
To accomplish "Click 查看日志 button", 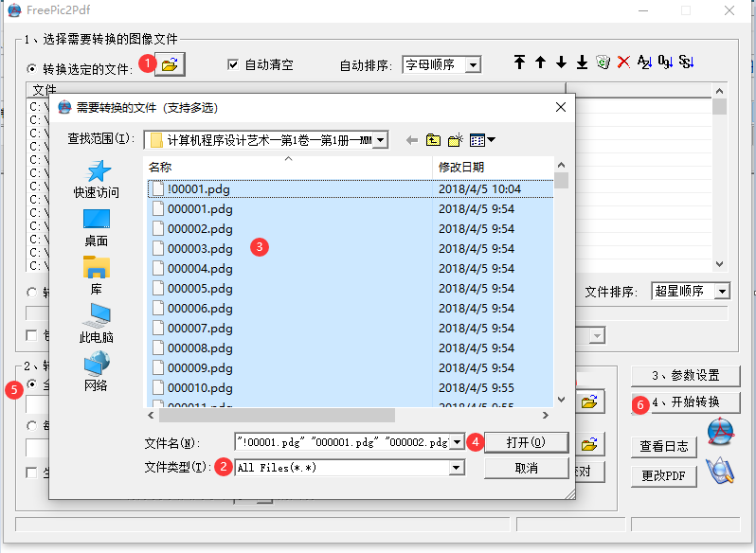I will (664, 447).
